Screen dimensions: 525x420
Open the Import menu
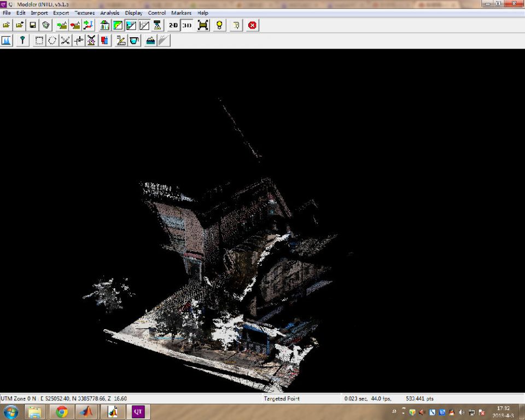coord(39,13)
